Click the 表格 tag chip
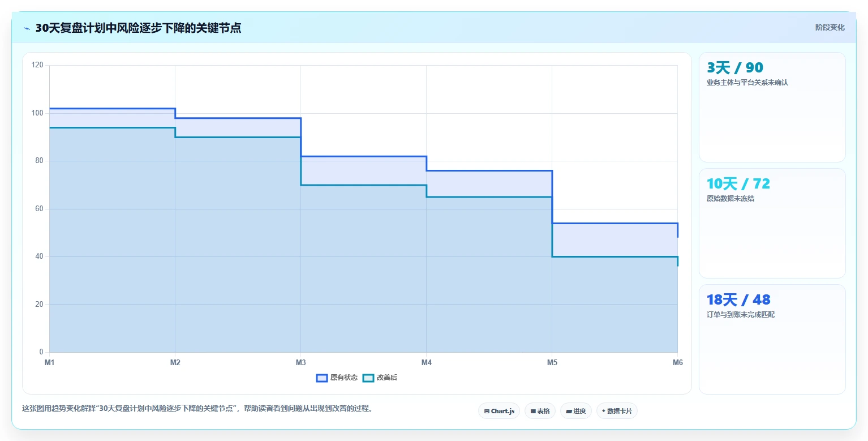The width and height of the screenshot is (868, 441). 540,411
